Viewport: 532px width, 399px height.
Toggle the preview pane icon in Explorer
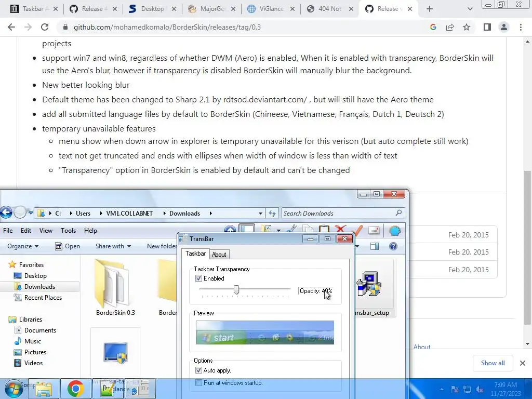coord(375,246)
